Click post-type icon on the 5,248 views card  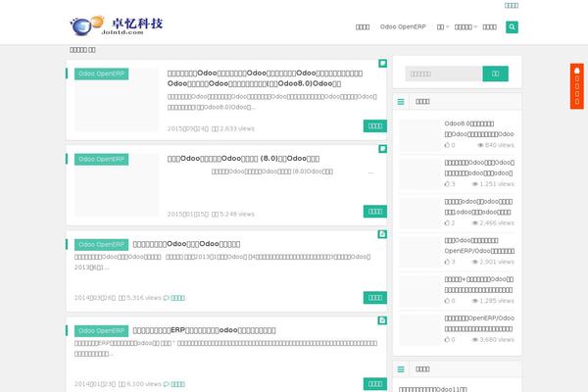tap(382, 149)
